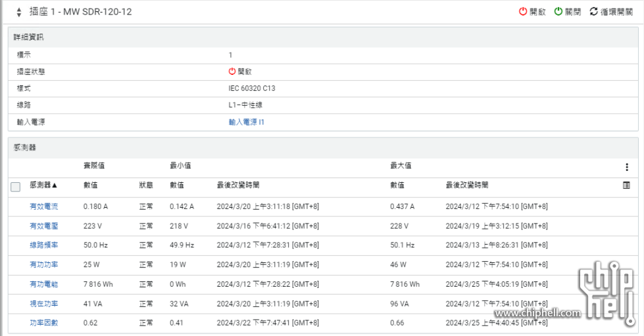The height and width of the screenshot is (336, 644).
Task: Click the 狀態 column header
Action: coord(146,185)
